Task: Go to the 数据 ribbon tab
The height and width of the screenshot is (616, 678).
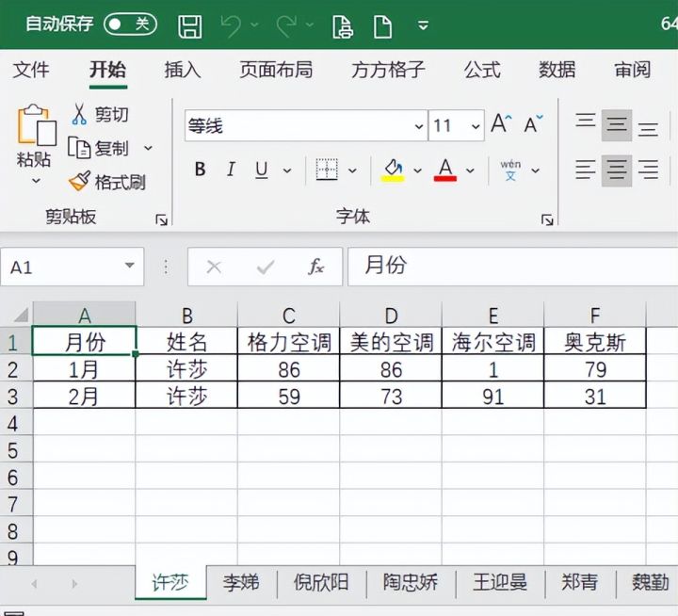Action: (x=557, y=70)
